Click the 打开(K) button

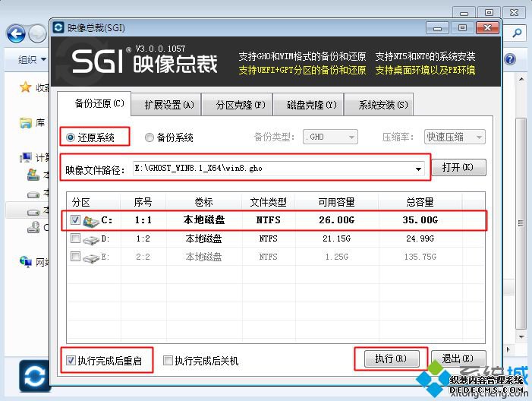(x=458, y=167)
